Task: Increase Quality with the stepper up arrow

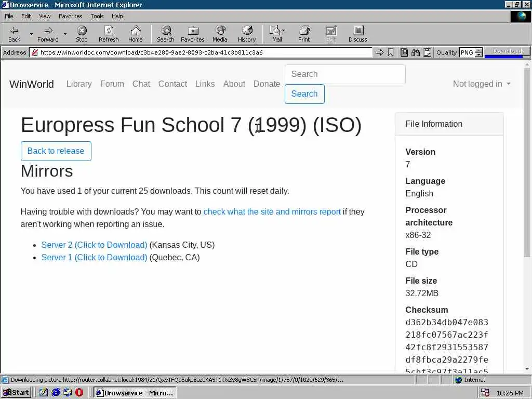Action: point(478,50)
